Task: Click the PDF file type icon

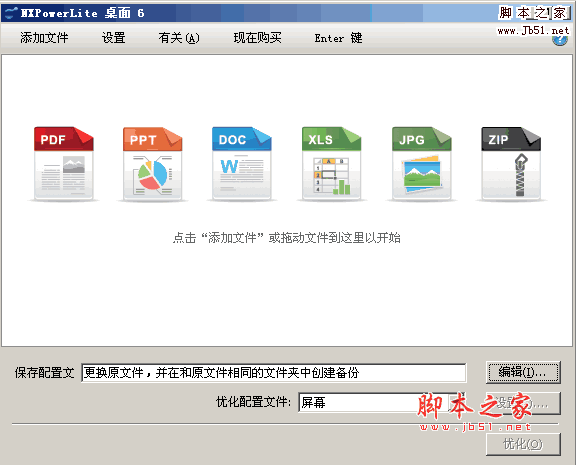Action: tap(64, 163)
